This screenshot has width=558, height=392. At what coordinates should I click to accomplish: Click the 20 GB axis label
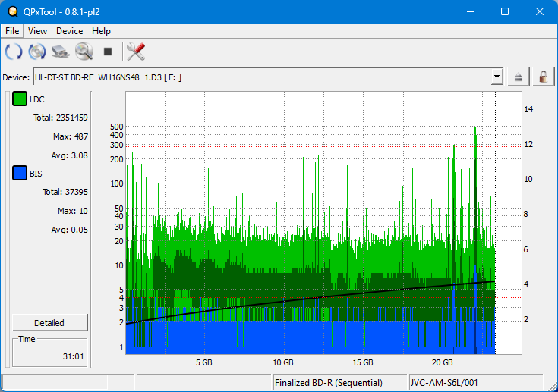(x=443, y=362)
